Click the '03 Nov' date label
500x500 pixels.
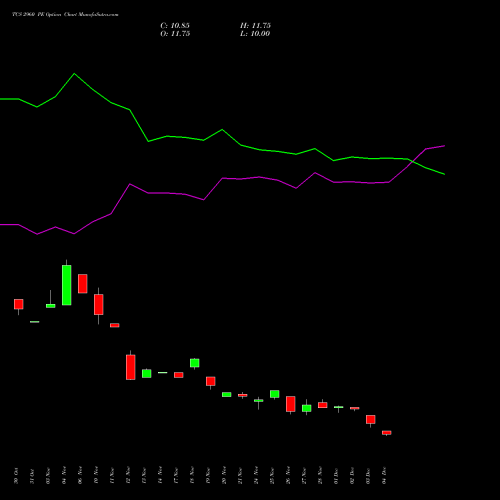pos(48,476)
